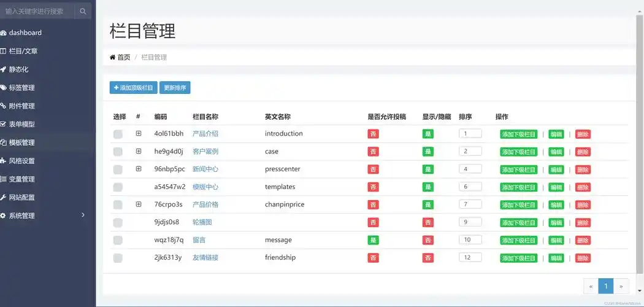Expand the 产品介绍 row tree node
The height and width of the screenshot is (307, 644).
click(x=139, y=133)
